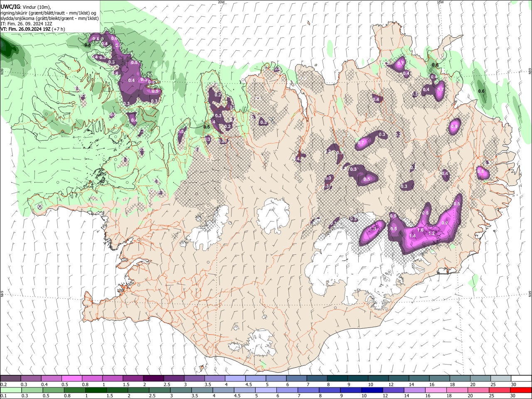This screenshot has width=532, height=399.
Task: Pick the pale green 0.1 swatch, bottom legend row
Action: coord(11,390)
